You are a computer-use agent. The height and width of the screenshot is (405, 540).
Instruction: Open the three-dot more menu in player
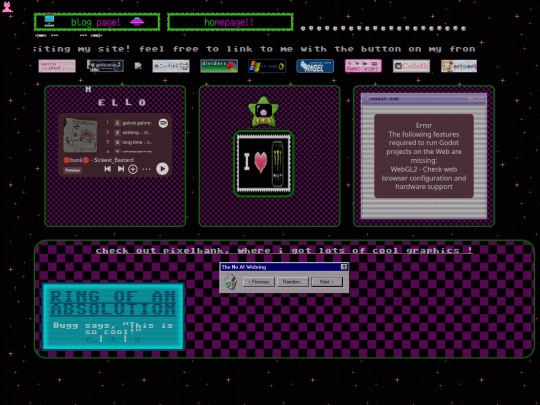(x=146, y=169)
